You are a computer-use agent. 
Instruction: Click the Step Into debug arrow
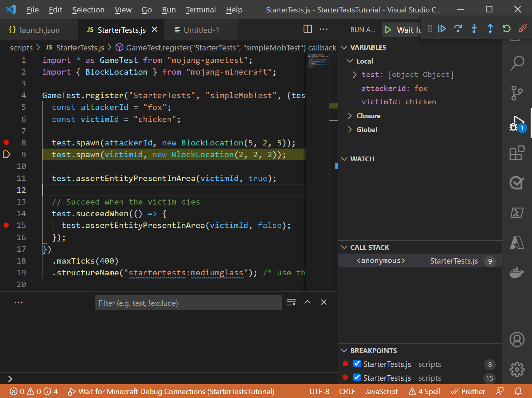pyautogui.click(x=474, y=29)
